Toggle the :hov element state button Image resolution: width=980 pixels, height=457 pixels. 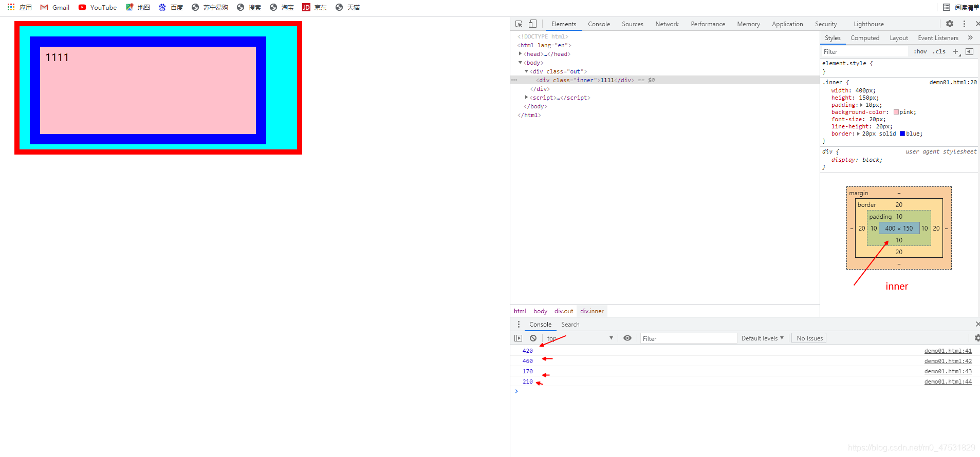tap(920, 51)
